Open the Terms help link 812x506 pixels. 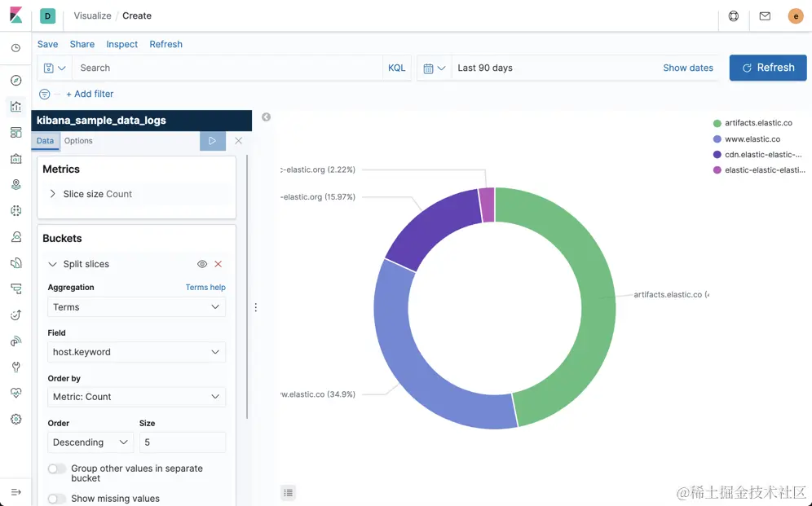coord(205,287)
